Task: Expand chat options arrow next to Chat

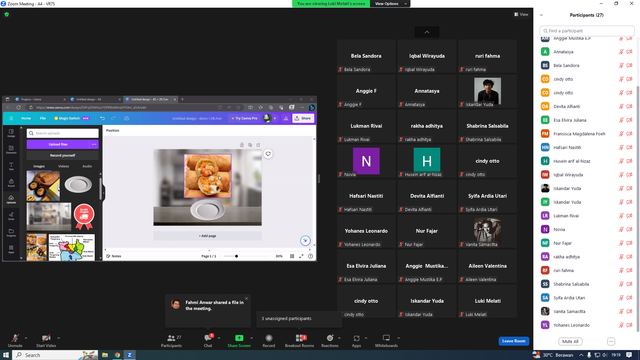Action: pos(219,338)
